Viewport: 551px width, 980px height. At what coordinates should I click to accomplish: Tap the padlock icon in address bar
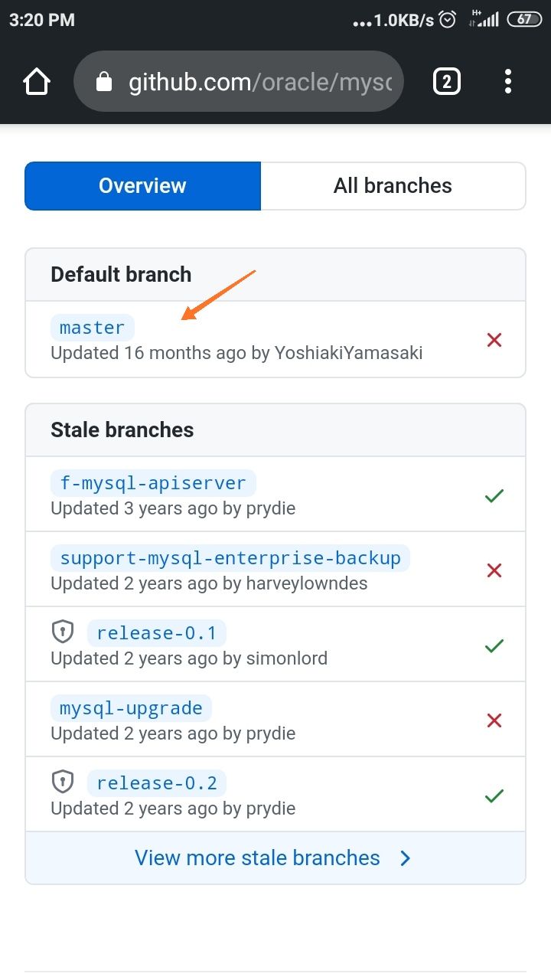(105, 81)
